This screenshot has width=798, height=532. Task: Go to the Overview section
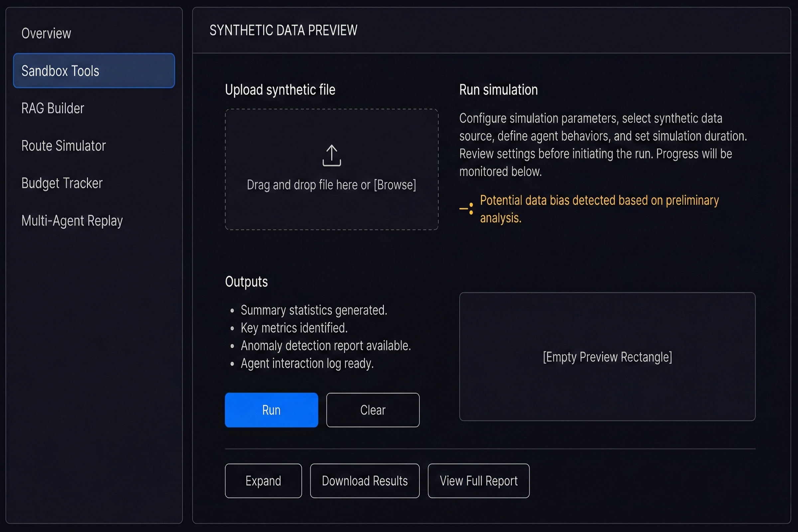(46, 33)
